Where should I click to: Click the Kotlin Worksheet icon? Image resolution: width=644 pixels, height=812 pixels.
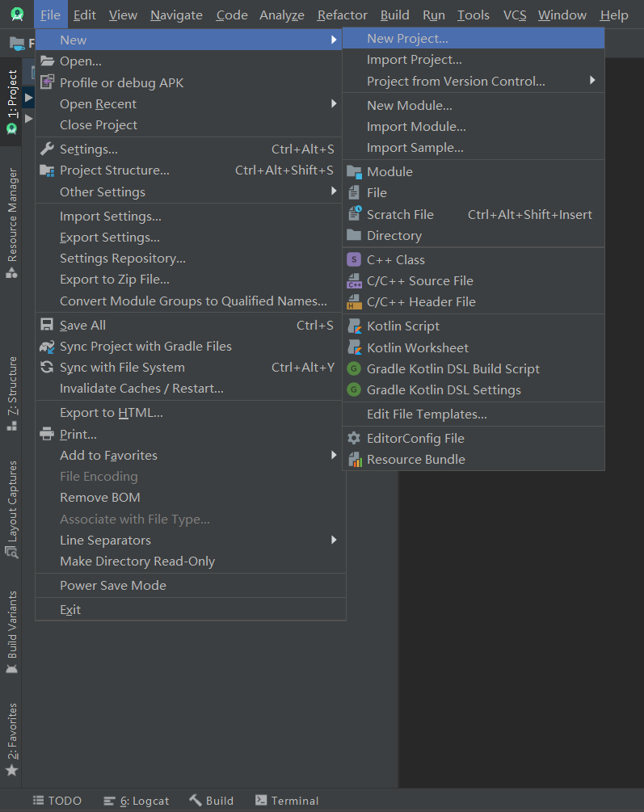(355, 347)
